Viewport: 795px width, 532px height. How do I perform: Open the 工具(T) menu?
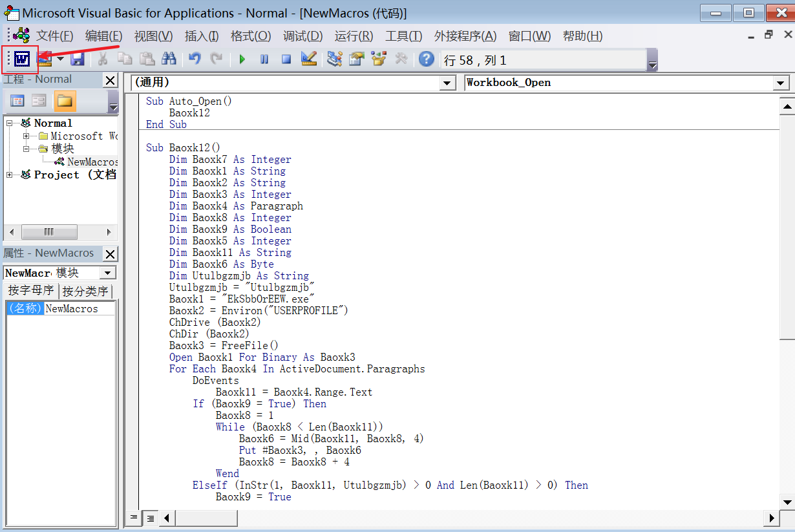[x=403, y=36]
